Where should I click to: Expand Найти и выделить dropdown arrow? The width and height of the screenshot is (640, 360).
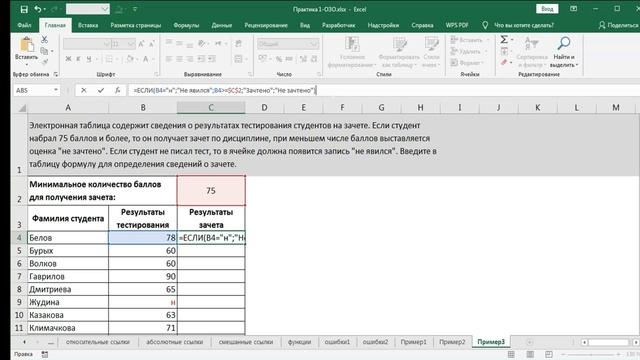tap(577, 65)
